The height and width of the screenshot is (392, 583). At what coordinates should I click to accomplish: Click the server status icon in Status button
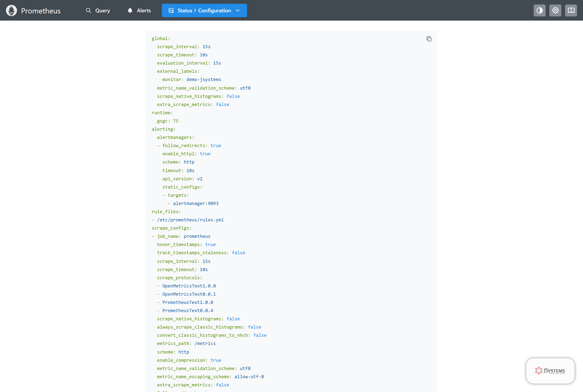click(171, 10)
